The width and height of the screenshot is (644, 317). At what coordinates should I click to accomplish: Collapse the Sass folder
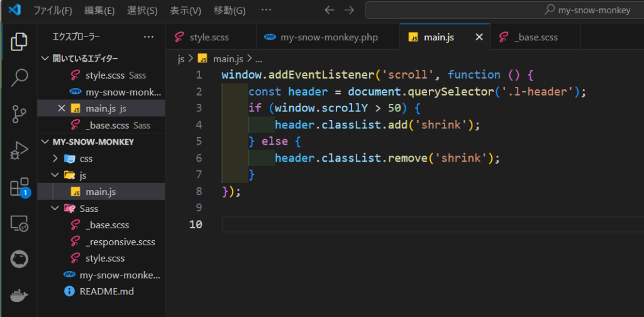click(101, 209)
